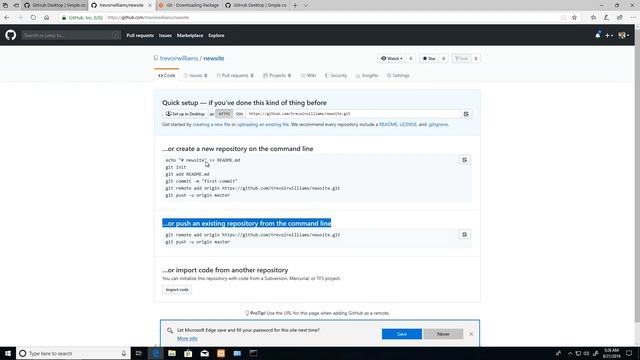Dismiss the Edge password prompt
The width and height of the screenshot is (640, 360).
click(471, 334)
